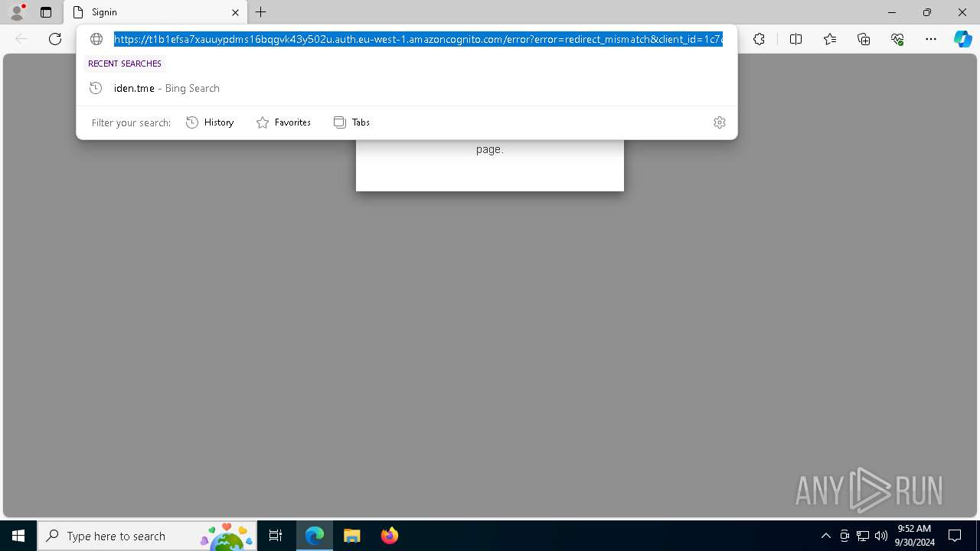Close the Signin tab
Viewport: 980px width, 551px height.
tap(235, 12)
